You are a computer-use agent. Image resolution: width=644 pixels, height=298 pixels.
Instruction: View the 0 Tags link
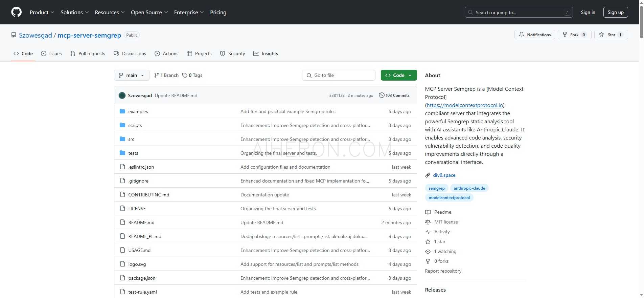click(192, 75)
